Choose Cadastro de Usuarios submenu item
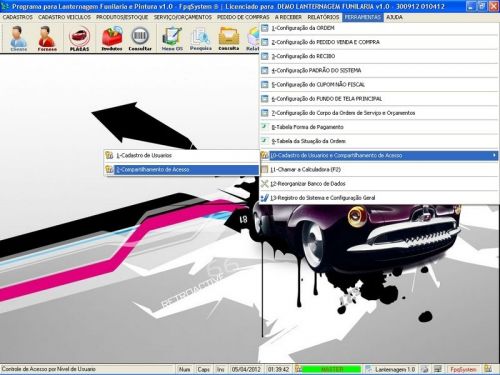Screen dimensions: 500x375 click(182, 155)
